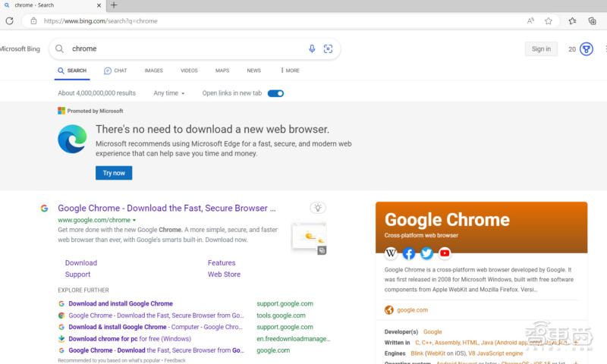
Task: Click the search magnifier icon in the Bing box
Action: click(59, 49)
